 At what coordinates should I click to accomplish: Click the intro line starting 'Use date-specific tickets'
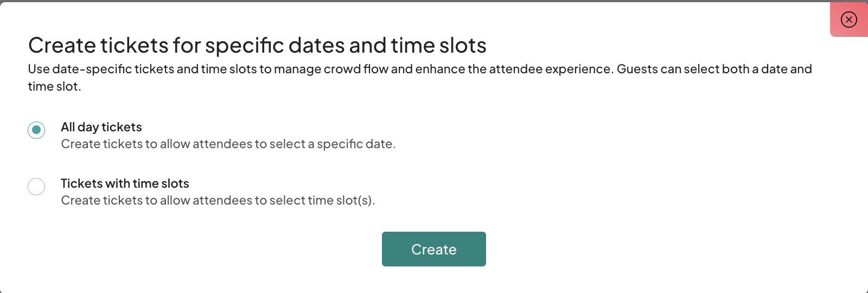pyautogui.click(x=163, y=69)
